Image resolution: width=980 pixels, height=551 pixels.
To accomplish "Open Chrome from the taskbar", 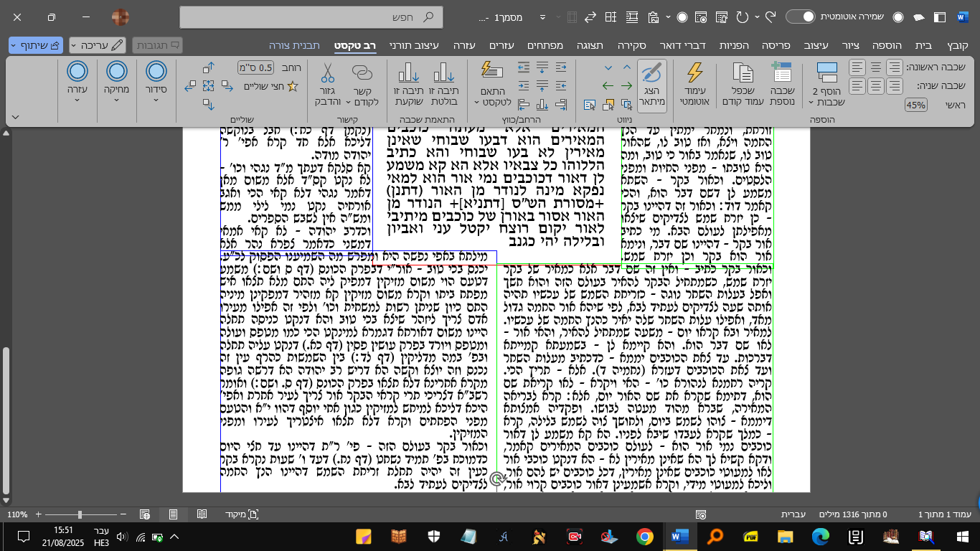I will click(644, 537).
